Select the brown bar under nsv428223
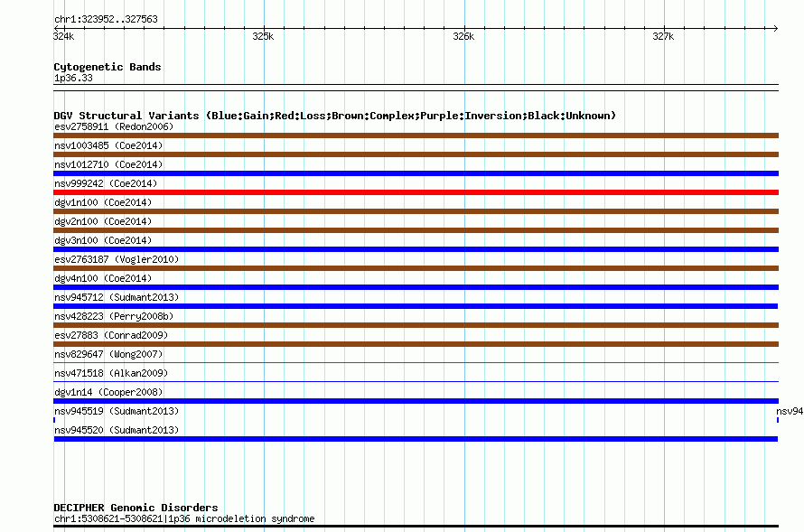804x532 pixels. pos(416,325)
